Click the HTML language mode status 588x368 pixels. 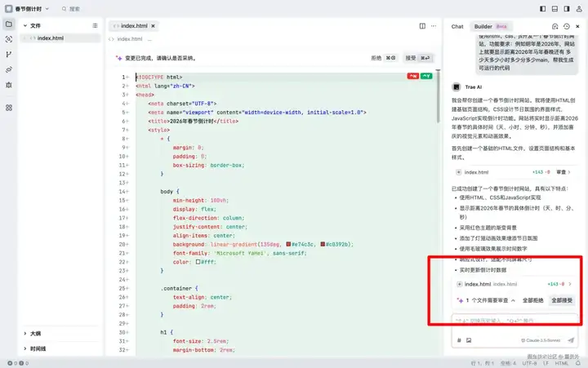(561, 363)
